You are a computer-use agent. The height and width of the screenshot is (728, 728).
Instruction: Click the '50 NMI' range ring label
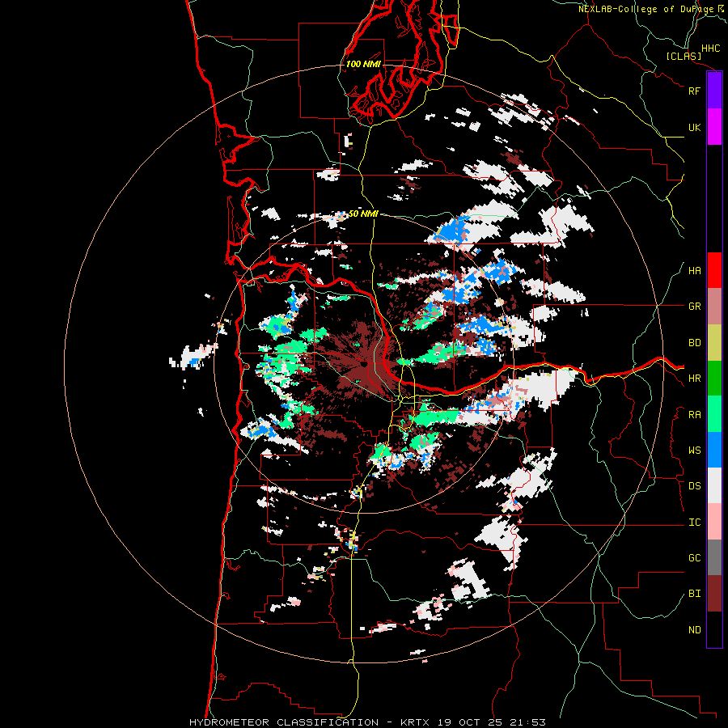[x=363, y=214]
